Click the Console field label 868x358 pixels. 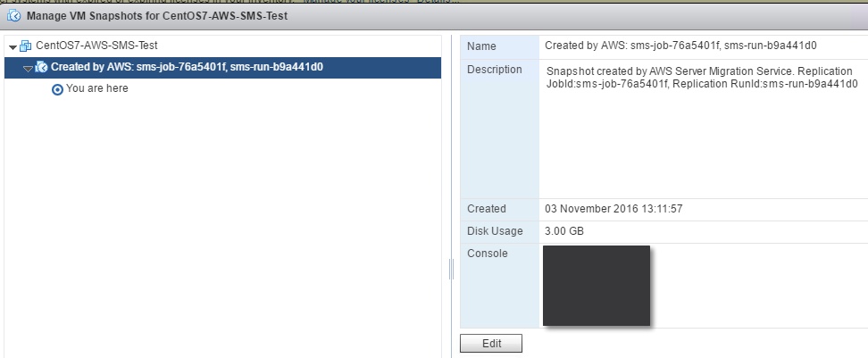(x=488, y=254)
